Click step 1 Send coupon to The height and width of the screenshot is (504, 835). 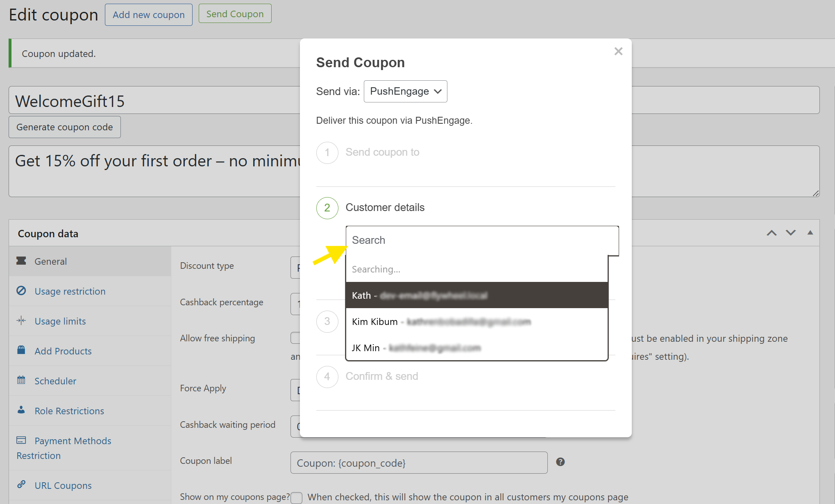(382, 152)
